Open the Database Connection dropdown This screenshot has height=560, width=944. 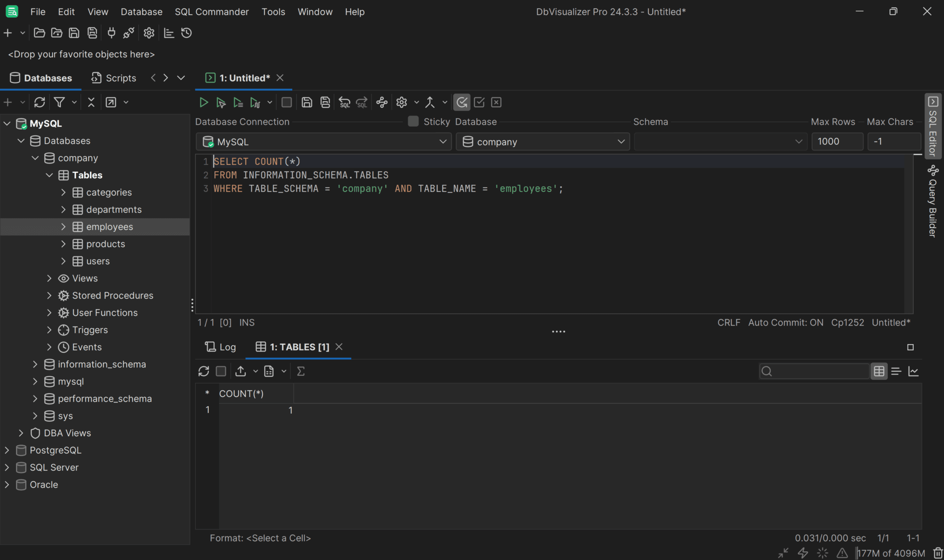click(442, 141)
